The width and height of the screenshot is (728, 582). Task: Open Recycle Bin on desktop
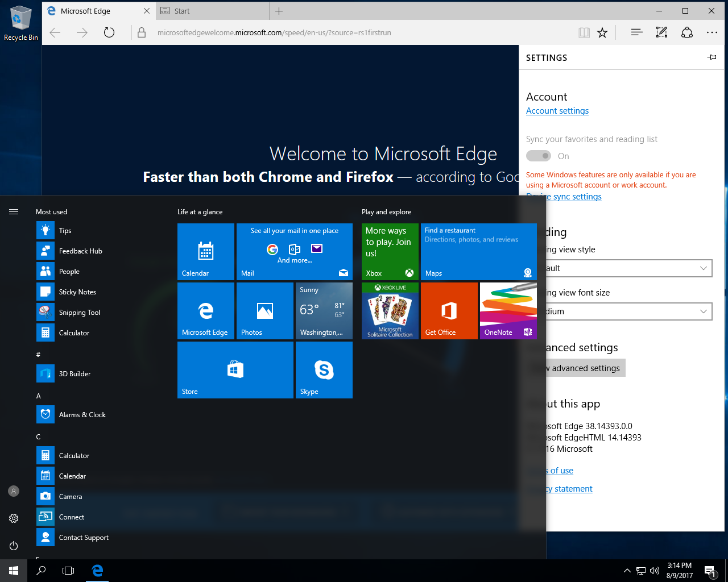[x=21, y=23]
